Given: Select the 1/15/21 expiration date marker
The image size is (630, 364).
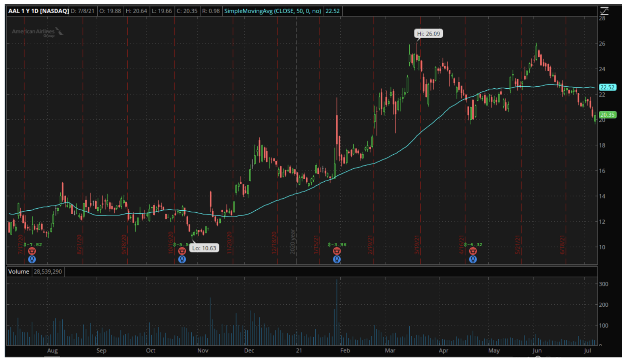Looking at the screenshot, I should pyautogui.click(x=316, y=244).
